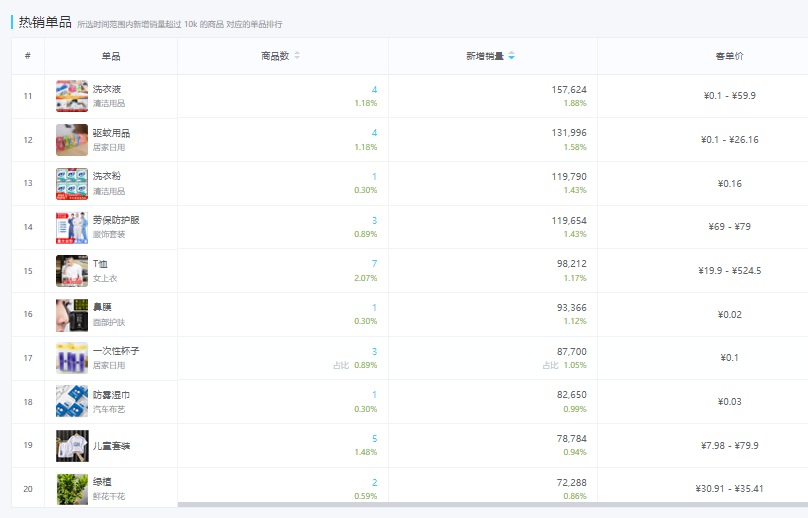The height and width of the screenshot is (518, 808).
Task: View the 劳保防护服 thumbnail image
Action: (72, 227)
